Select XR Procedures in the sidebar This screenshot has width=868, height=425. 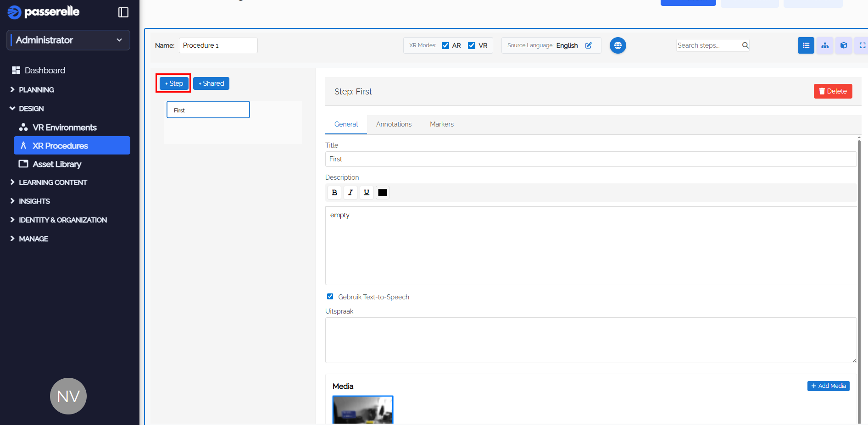(x=72, y=145)
